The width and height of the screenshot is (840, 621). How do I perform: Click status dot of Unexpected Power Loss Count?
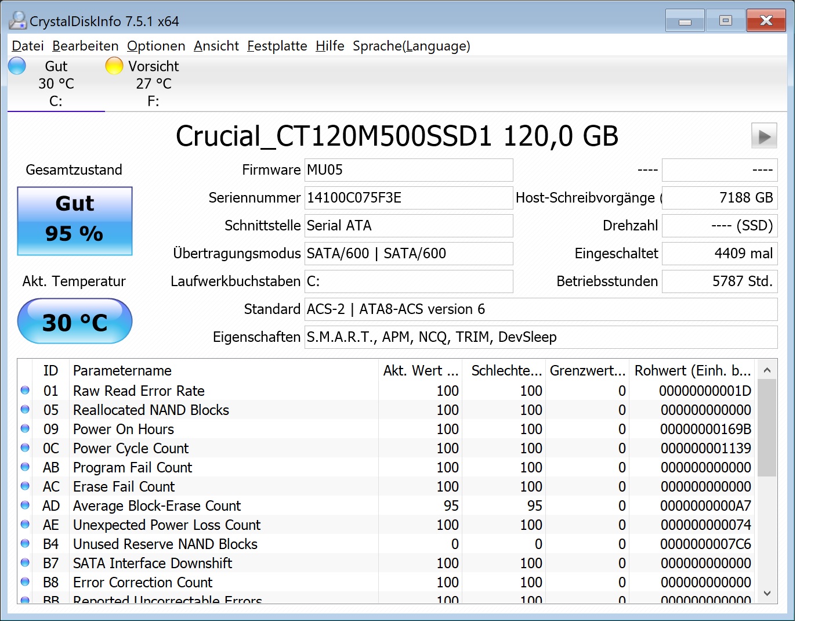point(25,525)
